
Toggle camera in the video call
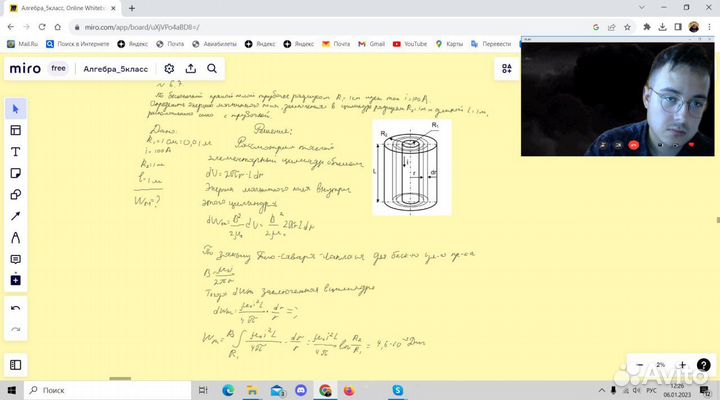point(619,145)
